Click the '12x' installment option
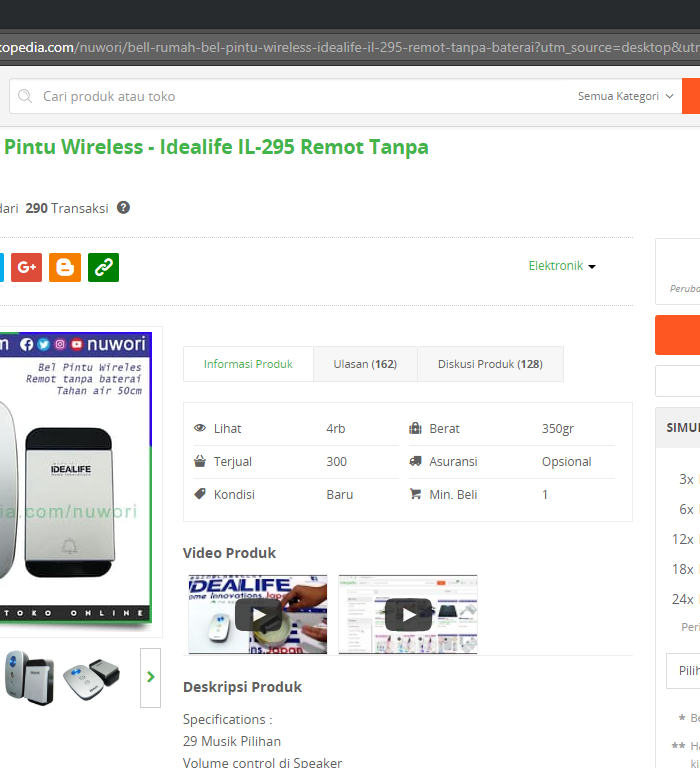The image size is (700, 768). coord(683,539)
